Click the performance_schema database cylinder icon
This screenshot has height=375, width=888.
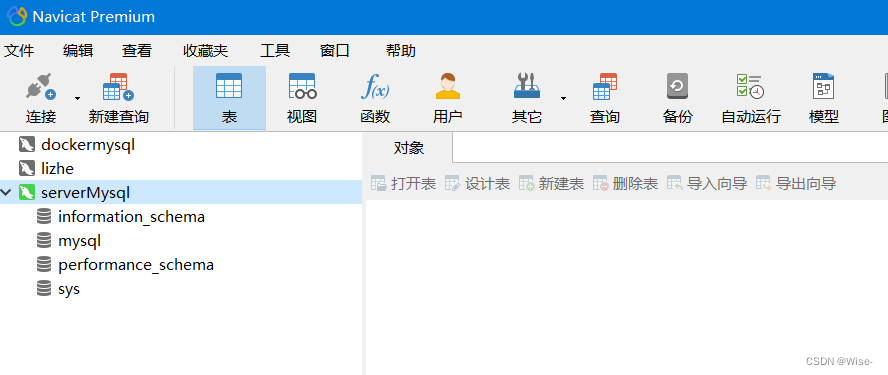point(44,265)
